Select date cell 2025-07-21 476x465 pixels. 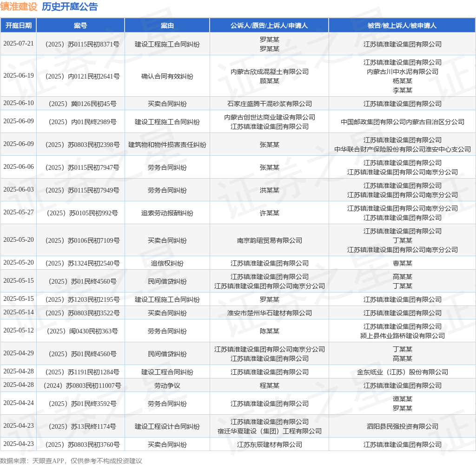click(x=19, y=44)
